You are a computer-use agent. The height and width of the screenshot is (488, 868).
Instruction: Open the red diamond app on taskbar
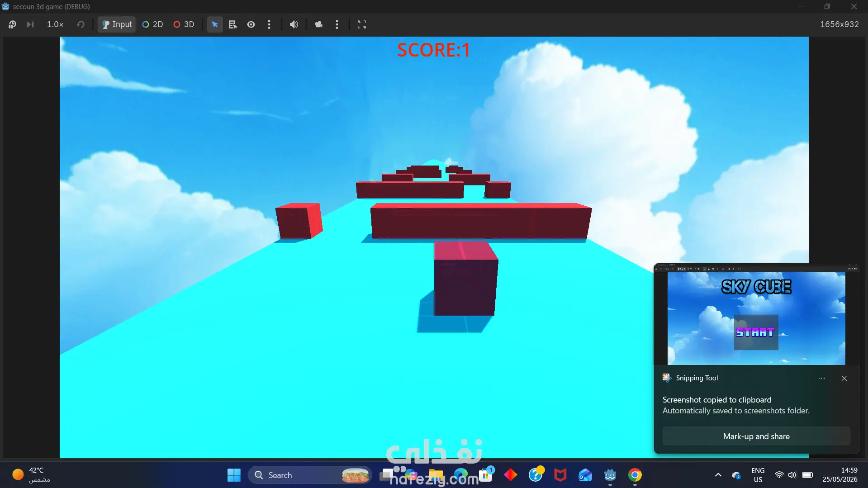point(511,475)
